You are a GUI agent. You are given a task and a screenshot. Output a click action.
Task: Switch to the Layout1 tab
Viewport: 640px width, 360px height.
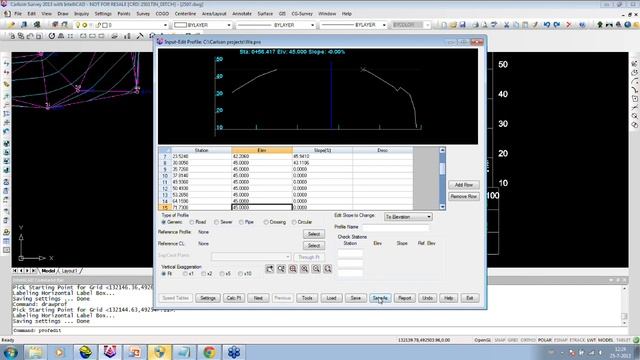69,271
